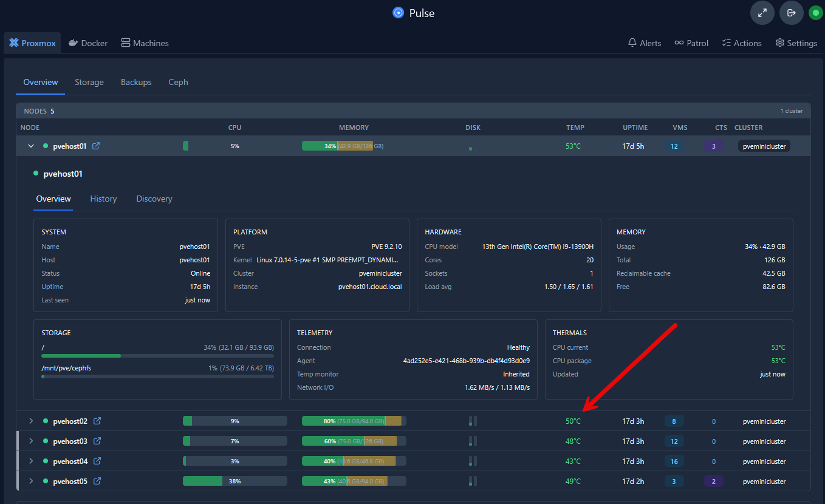Click pvehost03 memory usage bar 60%
Viewport: 825px width, 504px height.
pos(354,441)
